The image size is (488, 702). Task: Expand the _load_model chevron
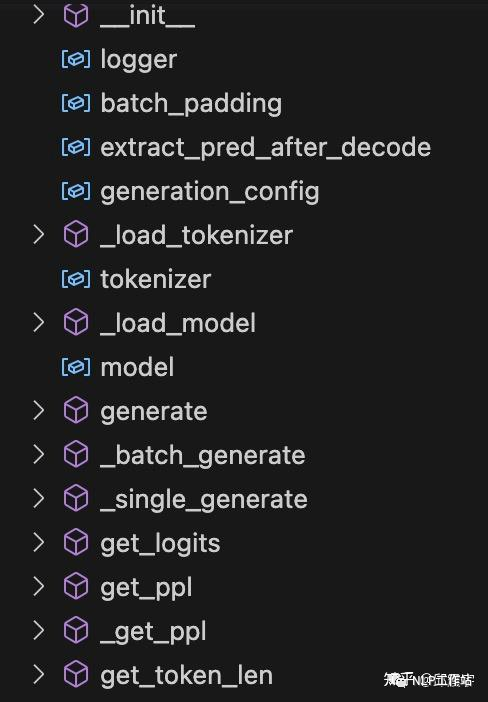[x=39, y=322]
